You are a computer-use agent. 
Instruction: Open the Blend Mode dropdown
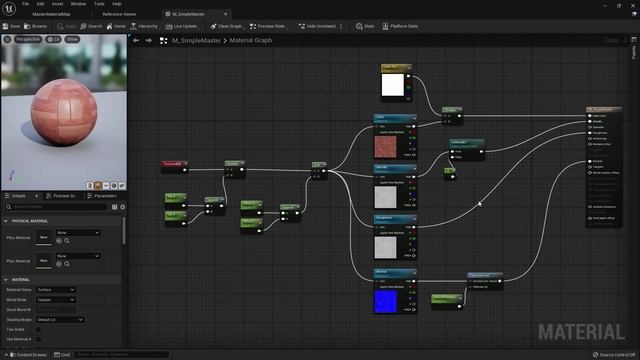pyautogui.click(x=56, y=300)
